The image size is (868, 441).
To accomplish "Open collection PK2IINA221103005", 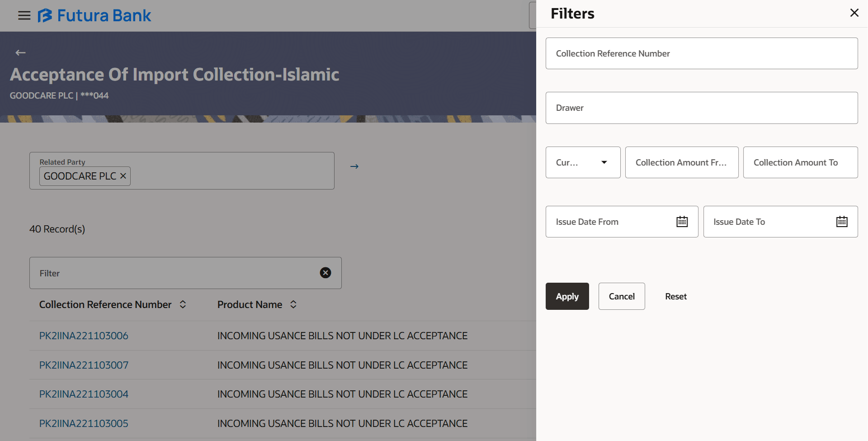I will 84,423.
